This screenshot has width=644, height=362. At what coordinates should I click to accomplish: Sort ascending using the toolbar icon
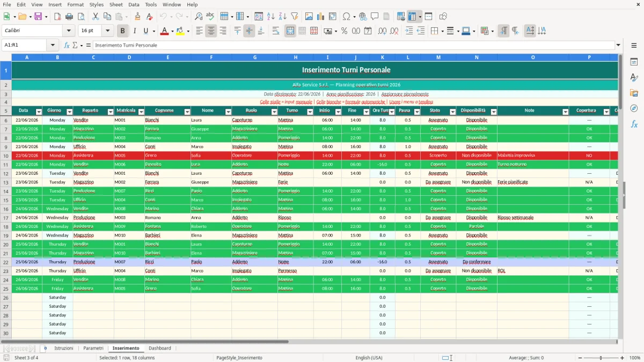point(270,17)
